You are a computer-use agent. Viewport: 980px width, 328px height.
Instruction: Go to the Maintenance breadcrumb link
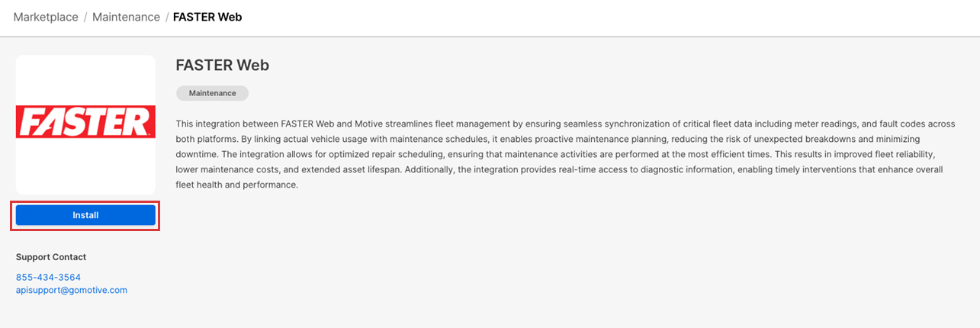(x=126, y=17)
